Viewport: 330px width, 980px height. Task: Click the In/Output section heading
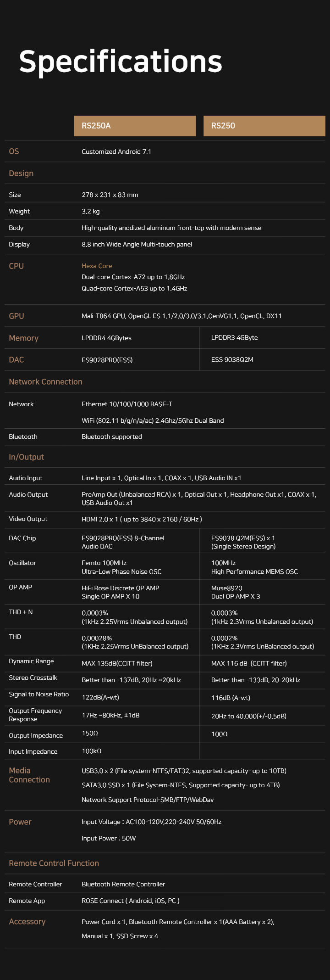pos(27,457)
